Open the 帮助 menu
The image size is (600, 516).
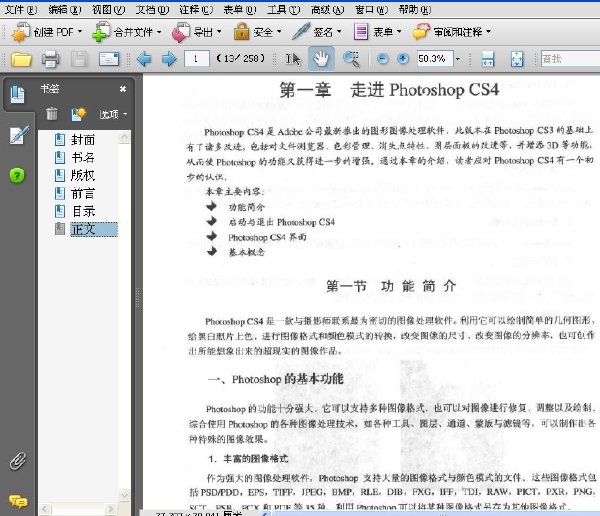coord(415,9)
